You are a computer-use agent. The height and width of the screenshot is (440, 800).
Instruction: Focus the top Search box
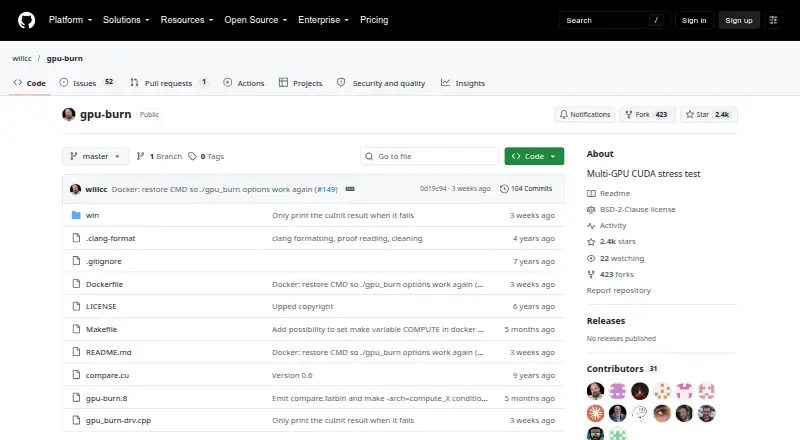(x=614, y=20)
